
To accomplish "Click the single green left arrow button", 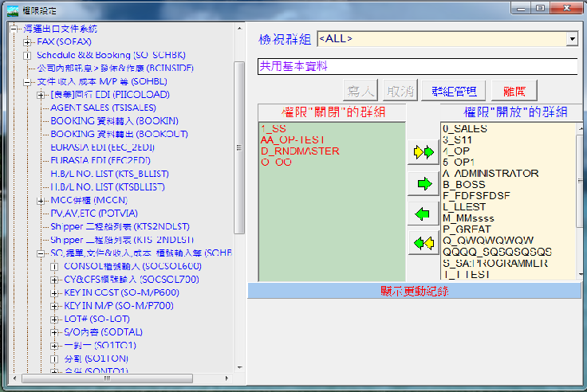I will coord(424,214).
